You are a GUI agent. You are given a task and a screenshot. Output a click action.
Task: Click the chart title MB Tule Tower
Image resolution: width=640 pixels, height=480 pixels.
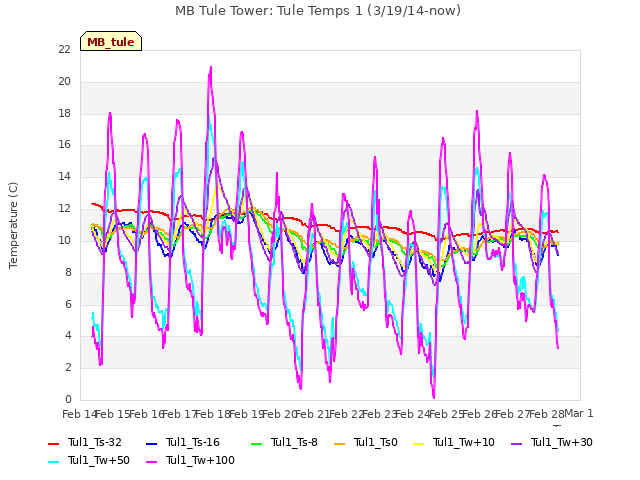click(x=318, y=11)
